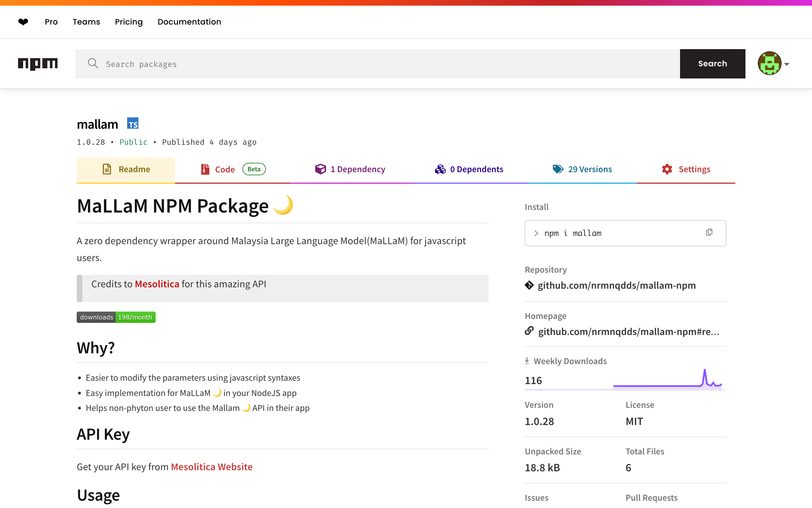Click the version value 1.0.28 in sidebar
The height and width of the screenshot is (508, 812).
click(x=539, y=421)
